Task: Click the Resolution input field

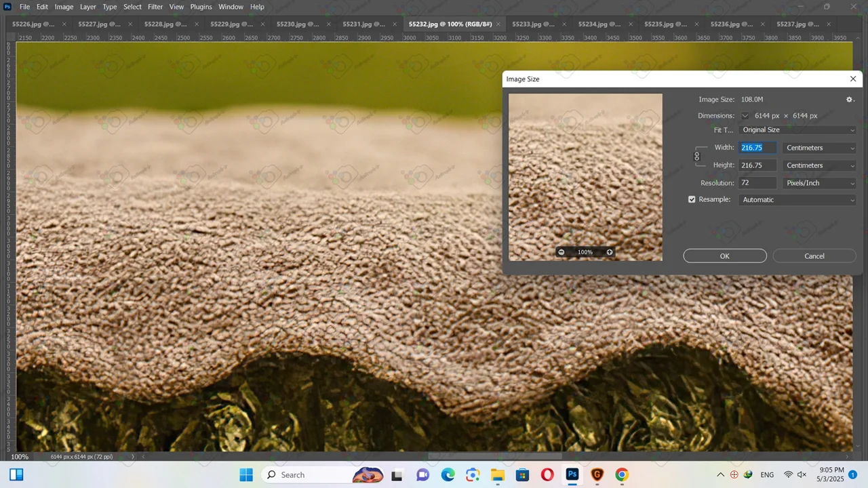Action: click(757, 183)
